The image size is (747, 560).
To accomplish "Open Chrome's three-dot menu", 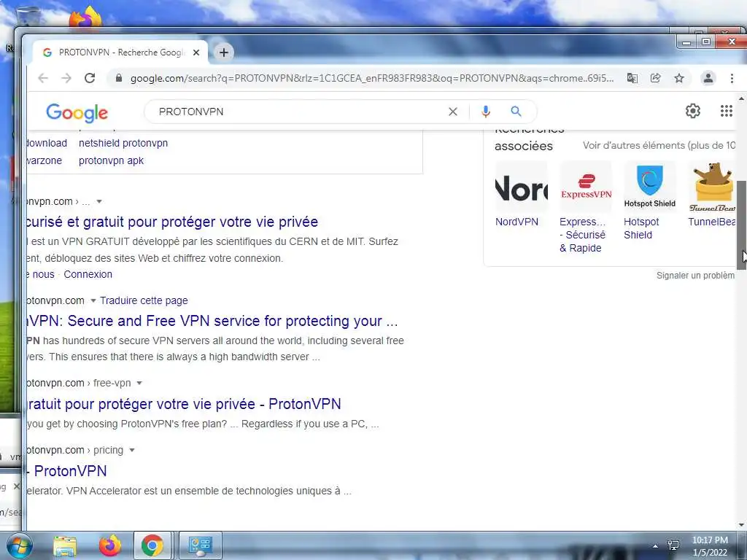I will pyautogui.click(x=732, y=78).
